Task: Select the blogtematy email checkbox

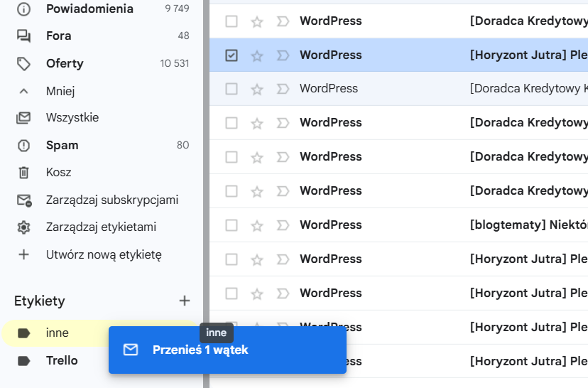Action: (232, 225)
